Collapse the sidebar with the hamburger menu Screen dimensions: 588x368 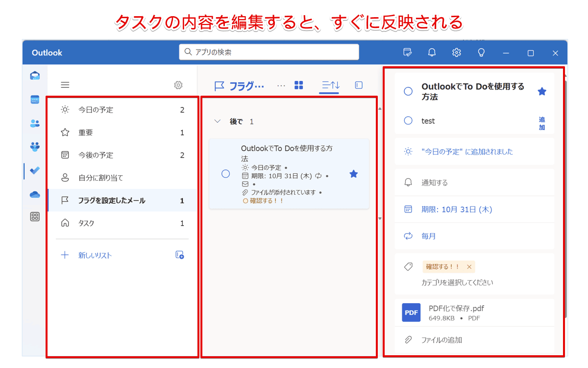[x=65, y=84]
